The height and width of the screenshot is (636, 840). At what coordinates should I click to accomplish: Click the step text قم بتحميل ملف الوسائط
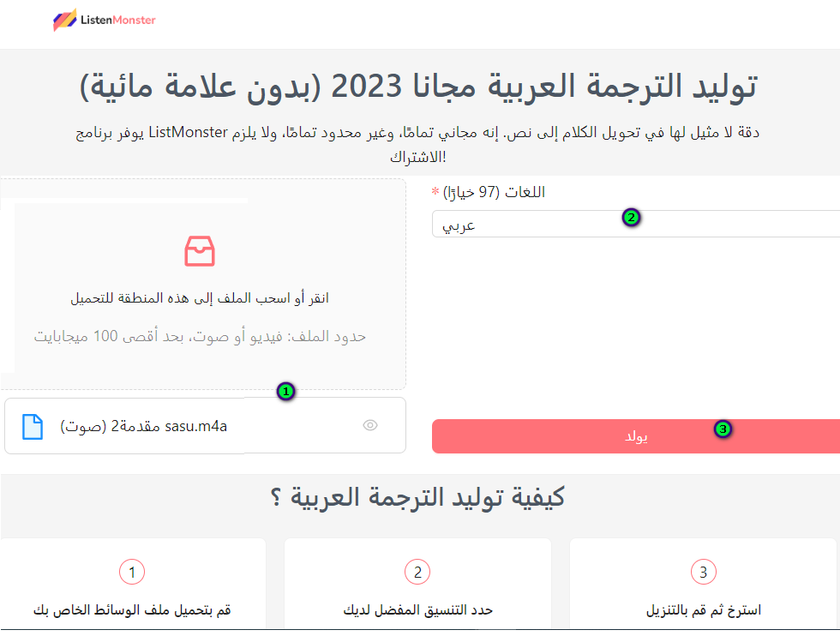(x=132, y=610)
